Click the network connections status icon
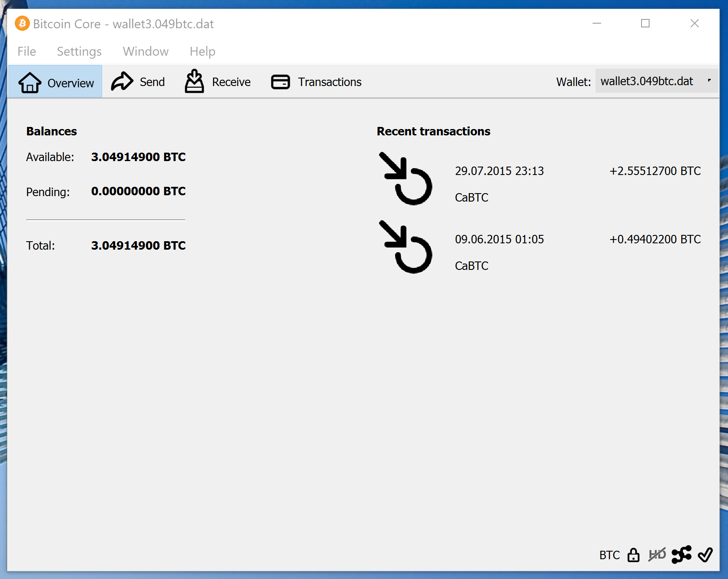Image resolution: width=728 pixels, height=579 pixels. (682, 555)
